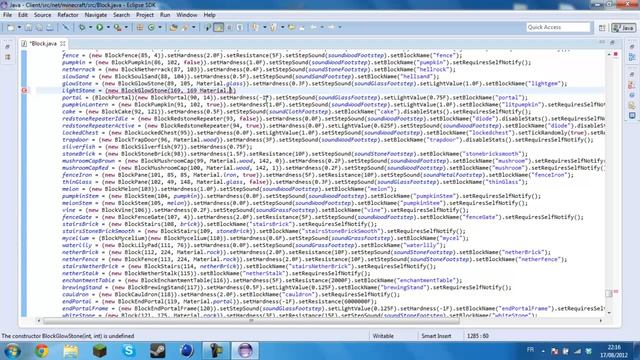Click the Search flashlight toolbar icon

coord(185,27)
